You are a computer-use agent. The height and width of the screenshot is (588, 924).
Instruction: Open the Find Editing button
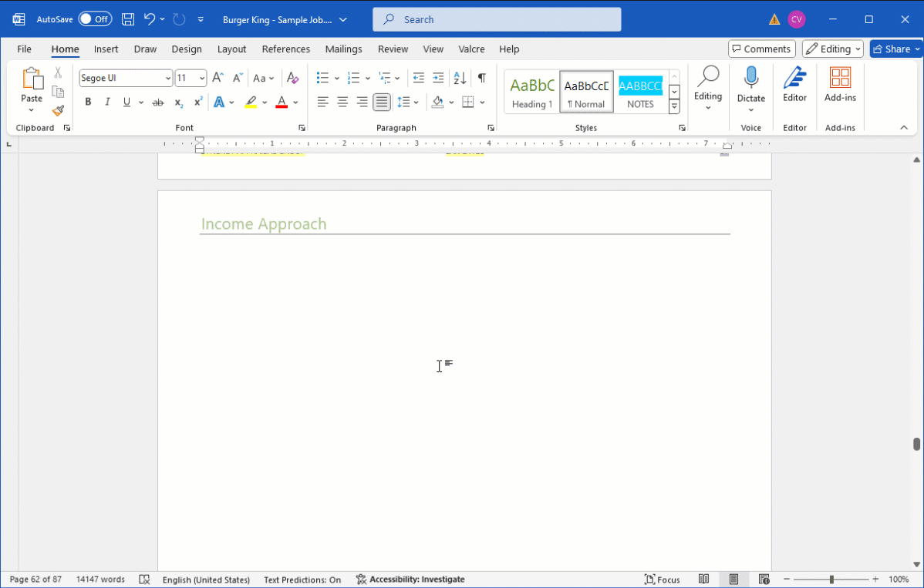(x=708, y=89)
